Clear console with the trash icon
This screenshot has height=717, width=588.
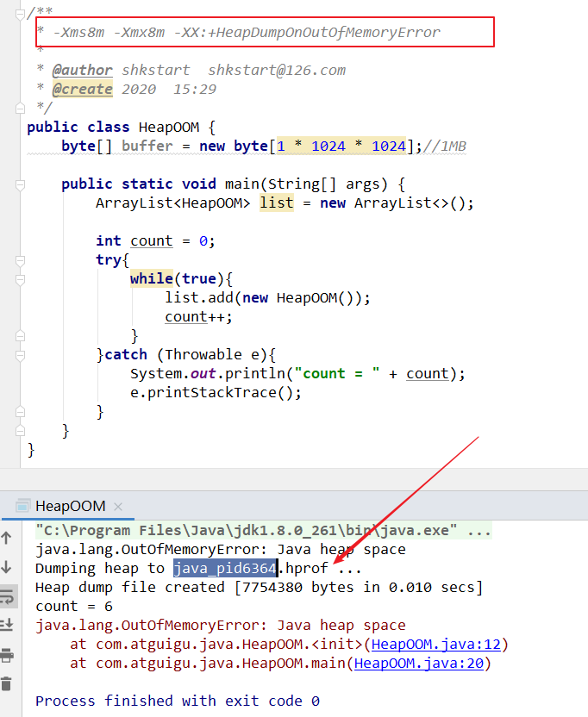click(x=6, y=684)
